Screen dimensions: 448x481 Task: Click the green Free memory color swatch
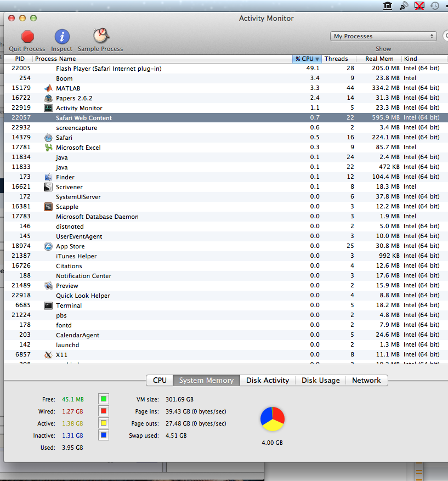click(104, 399)
